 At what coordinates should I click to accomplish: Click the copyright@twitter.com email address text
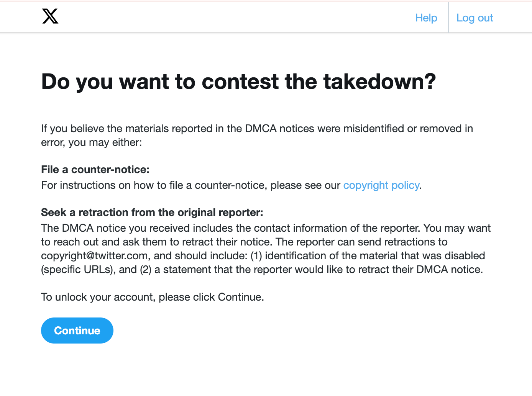[95, 256]
